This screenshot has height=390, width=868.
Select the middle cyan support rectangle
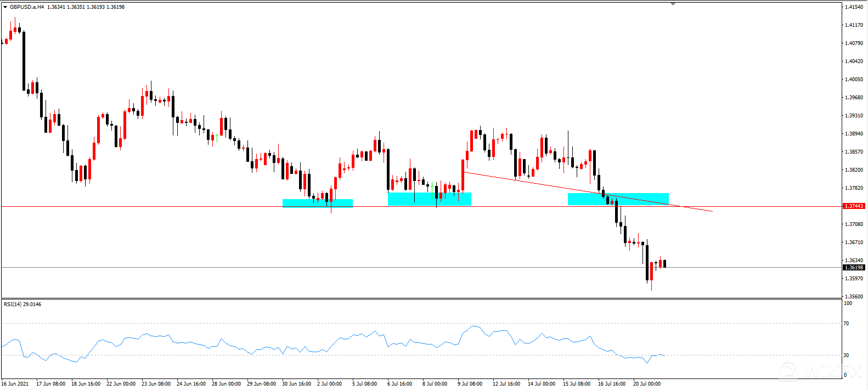429,199
